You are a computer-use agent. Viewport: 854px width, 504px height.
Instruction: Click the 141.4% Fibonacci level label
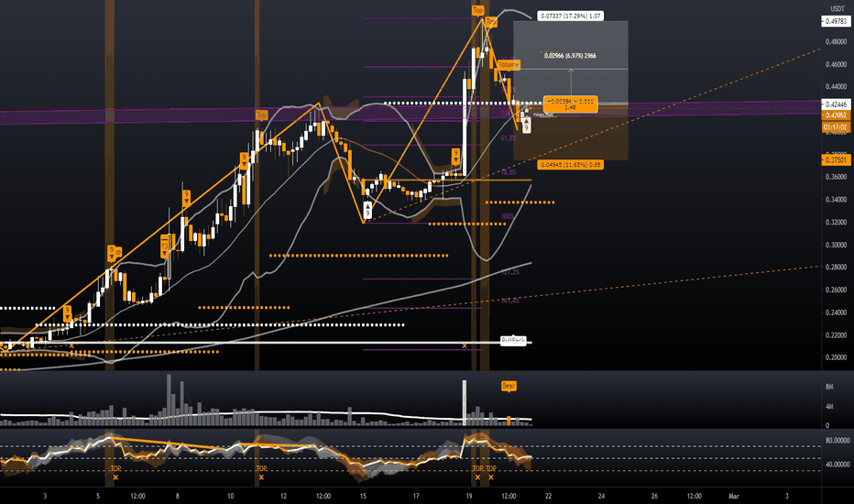tap(509, 301)
